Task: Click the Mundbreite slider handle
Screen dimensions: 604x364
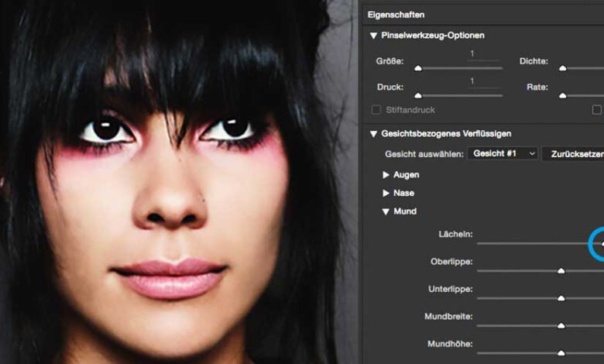Action: (x=561, y=325)
